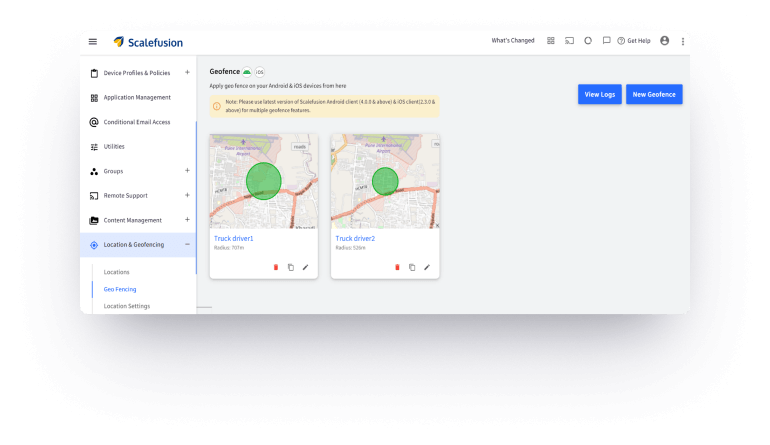The width and height of the screenshot is (770, 445).
Task: Click the Remote Support cast icon
Action: (94, 196)
